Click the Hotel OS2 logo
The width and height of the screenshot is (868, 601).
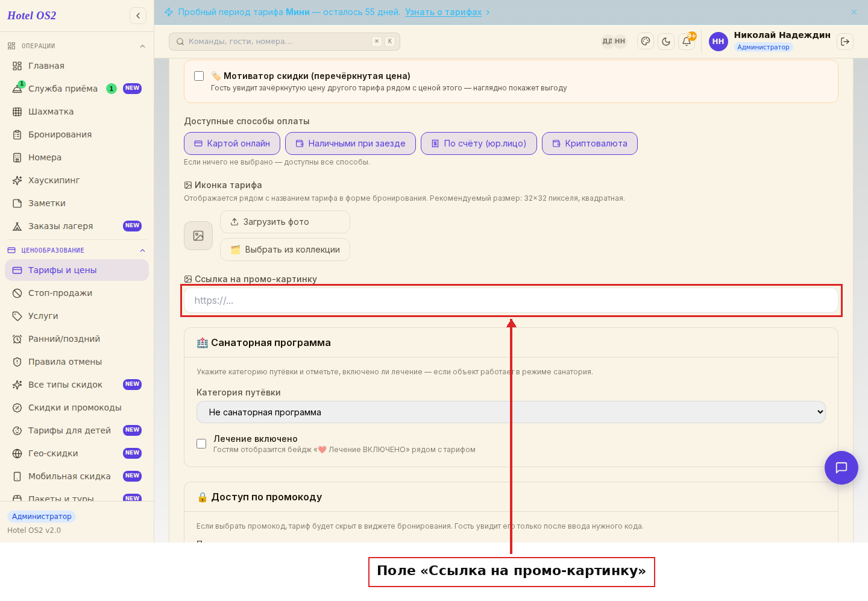point(31,16)
